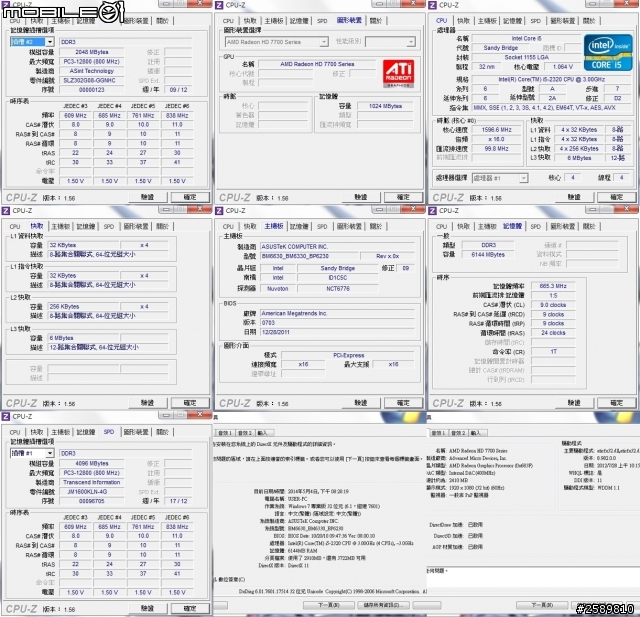The image size is (640, 617).
Task: Select the 圖形裝置 tab in the Mainboard window
Action: 349,226
